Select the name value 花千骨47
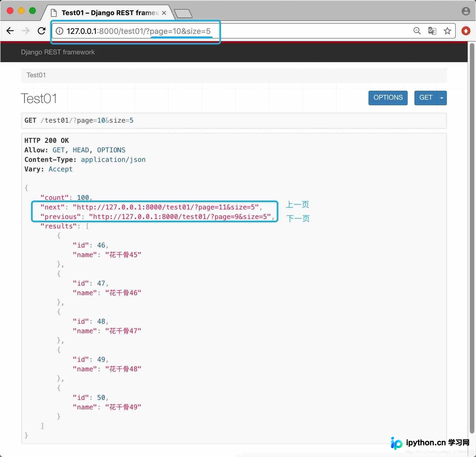The width and height of the screenshot is (476, 457). [123, 331]
